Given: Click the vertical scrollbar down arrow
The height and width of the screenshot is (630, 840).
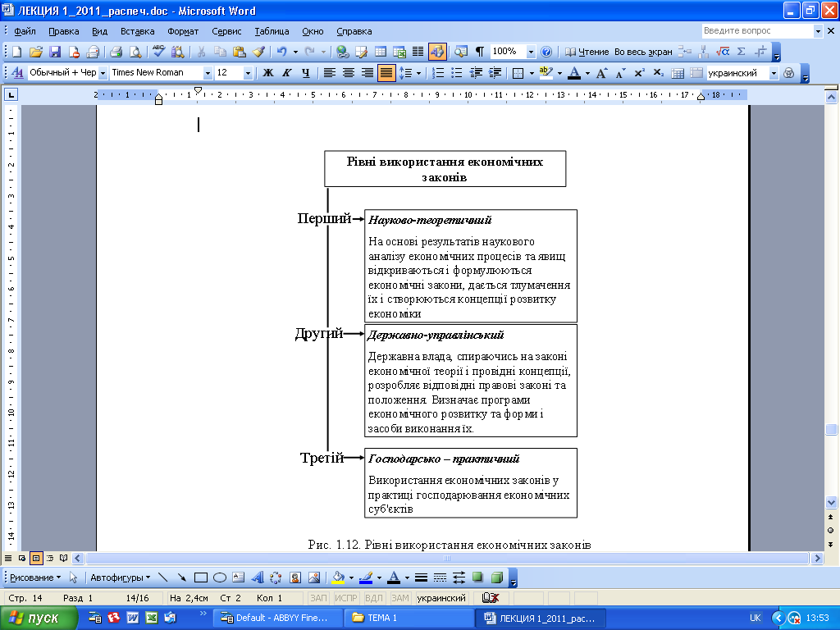Looking at the screenshot, I should 831,503.
